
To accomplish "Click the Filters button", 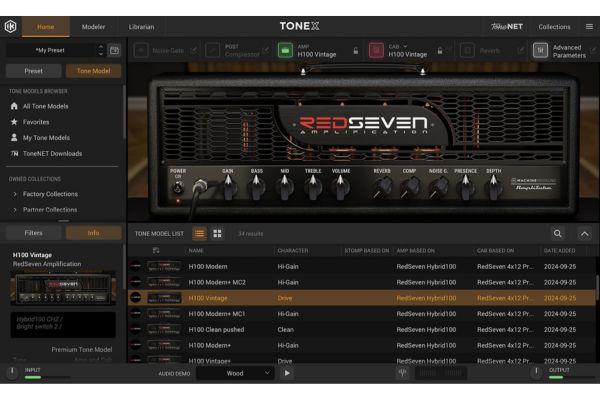I will 33,233.
